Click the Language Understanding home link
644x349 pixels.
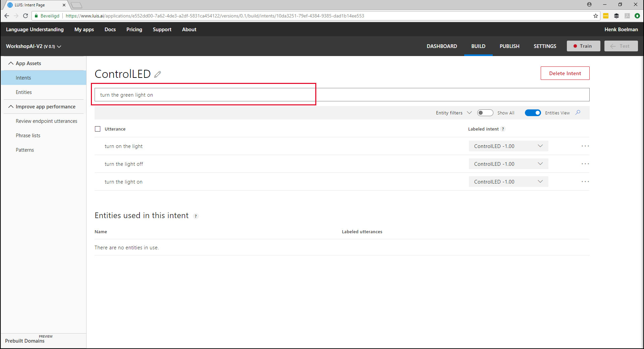(35, 30)
